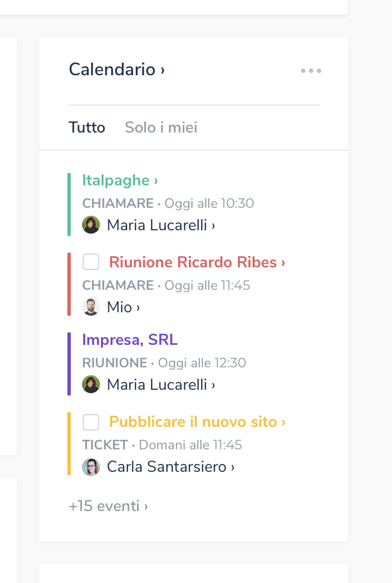Open Riunione Ricardo Ribes event title
Screen dimensions: 392x583
pos(197,262)
